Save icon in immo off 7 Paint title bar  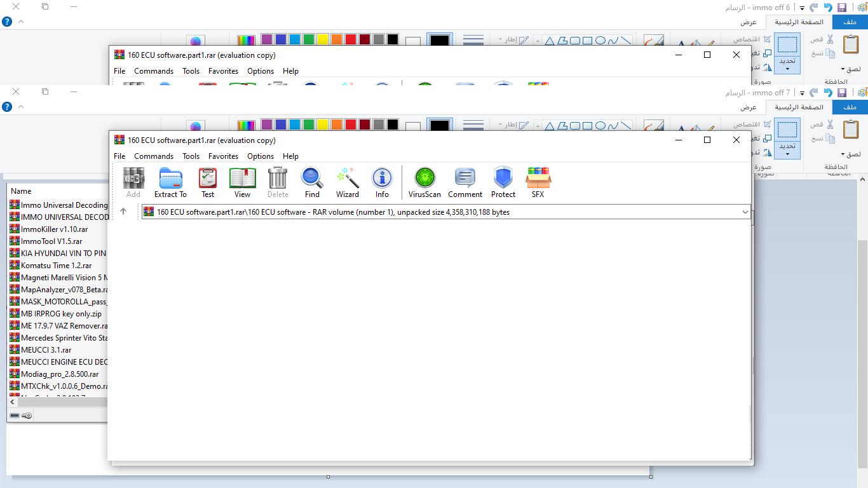coord(841,93)
